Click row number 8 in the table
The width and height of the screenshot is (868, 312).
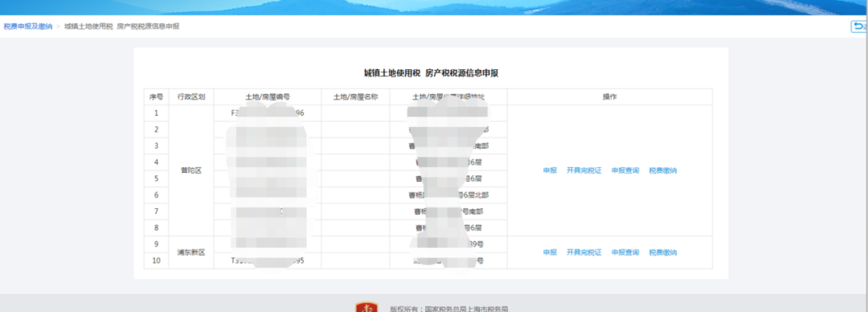click(x=156, y=228)
